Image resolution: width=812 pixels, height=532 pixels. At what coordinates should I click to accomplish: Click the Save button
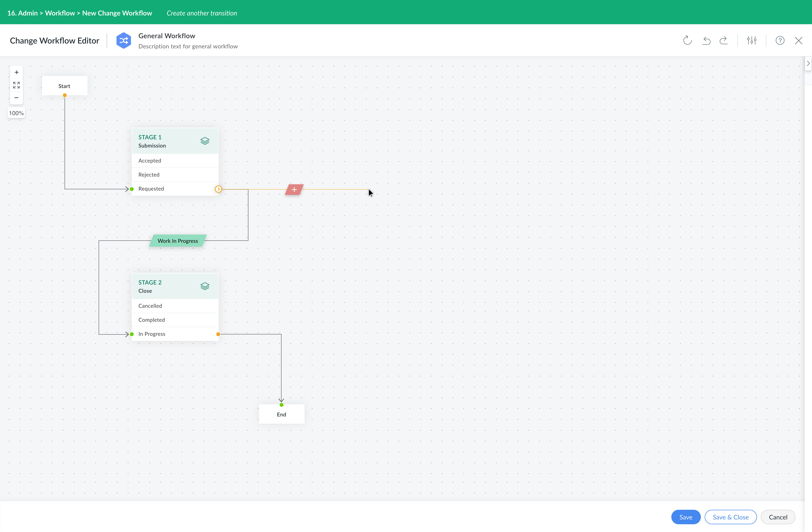(686, 517)
